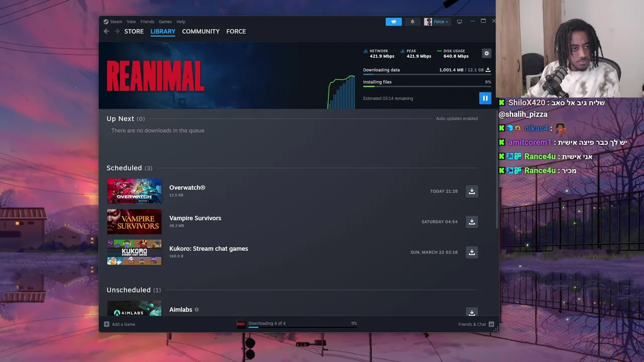Click the Downloading data progress bar
This screenshot has width=644, height=362.
pos(427,74)
